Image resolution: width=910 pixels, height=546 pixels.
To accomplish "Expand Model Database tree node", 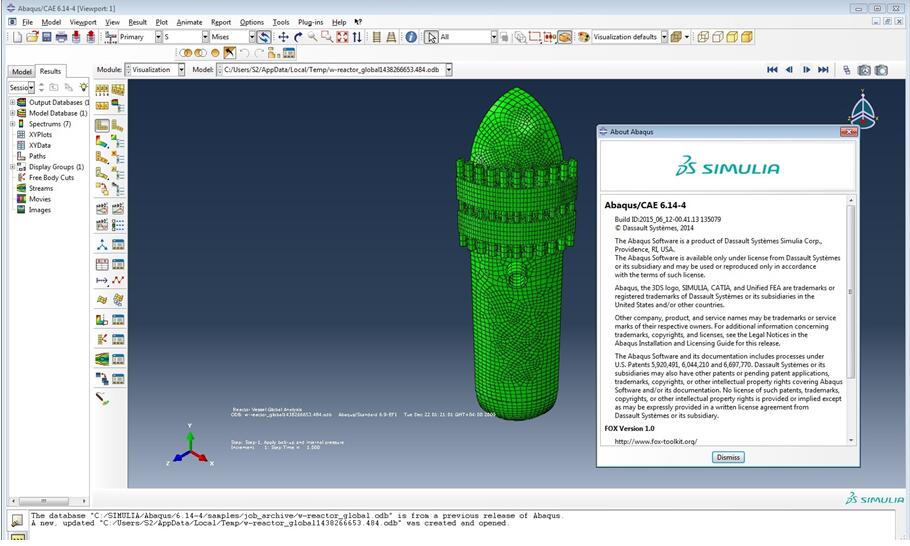I will [12, 113].
